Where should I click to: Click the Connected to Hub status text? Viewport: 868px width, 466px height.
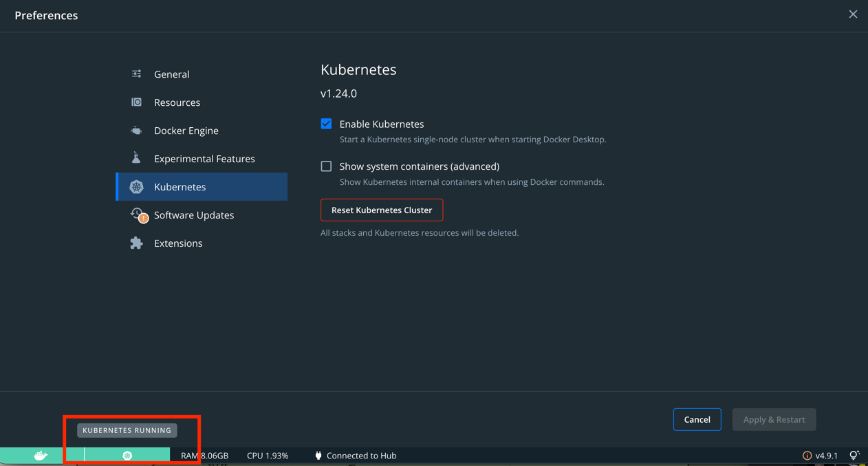361,455
